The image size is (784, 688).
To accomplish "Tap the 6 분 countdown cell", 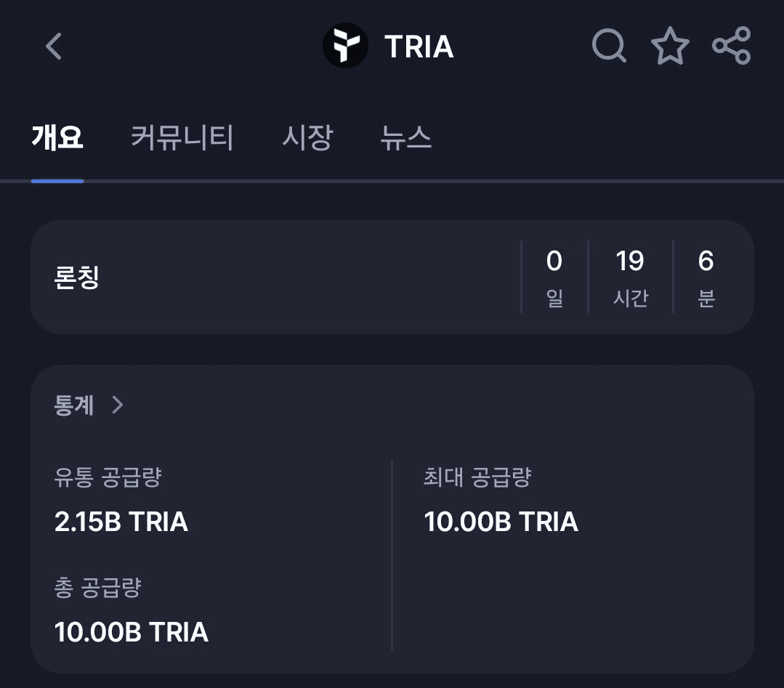I will point(706,278).
